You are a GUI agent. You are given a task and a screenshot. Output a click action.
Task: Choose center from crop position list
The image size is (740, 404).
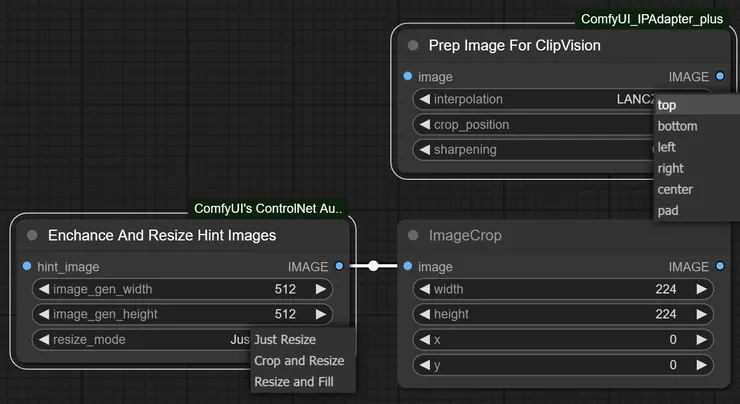(675, 190)
